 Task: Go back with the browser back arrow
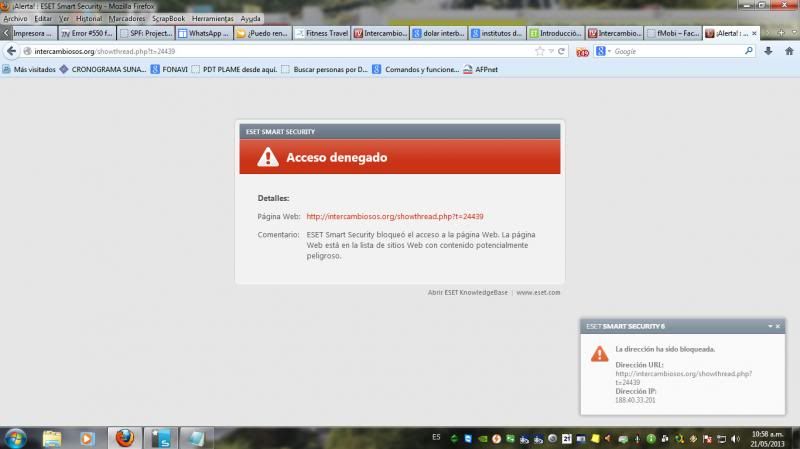(x=11, y=51)
